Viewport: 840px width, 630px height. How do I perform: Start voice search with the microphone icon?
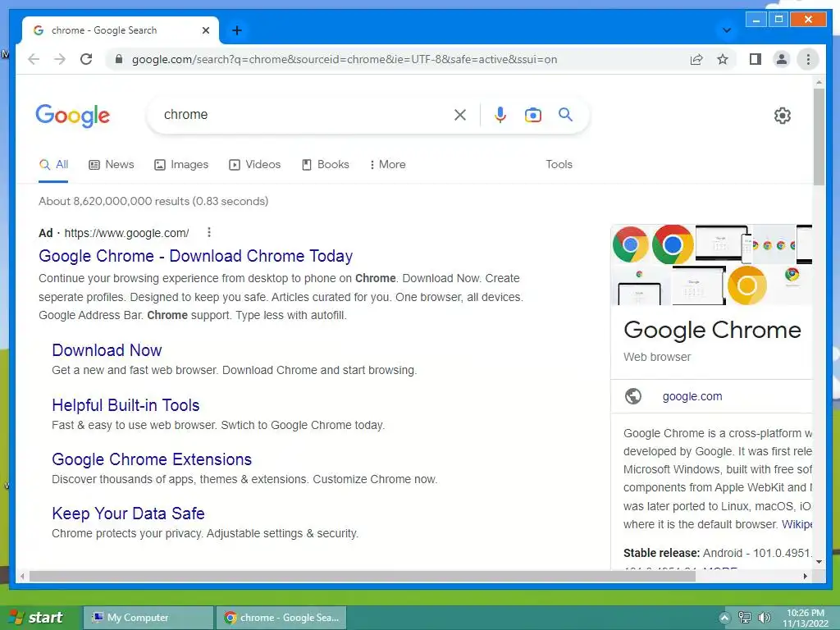[x=500, y=115]
